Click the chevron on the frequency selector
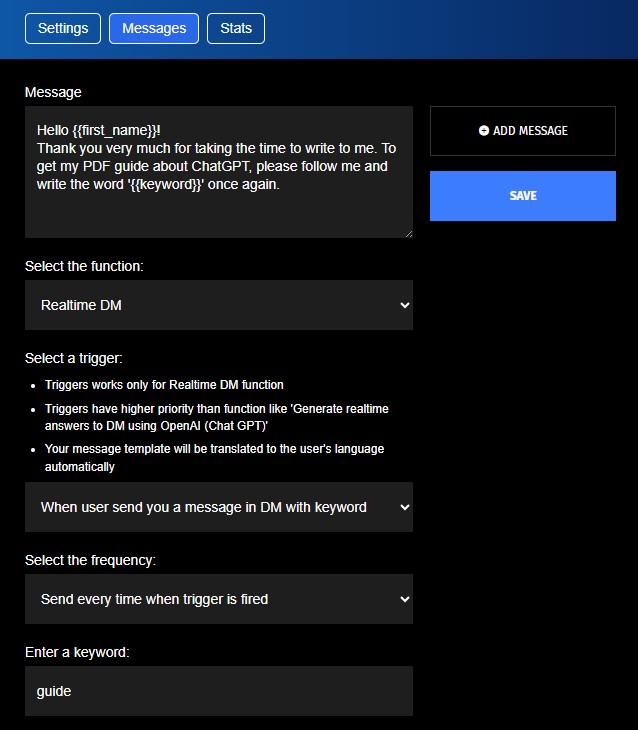638x730 pixels. pos(405,599)
